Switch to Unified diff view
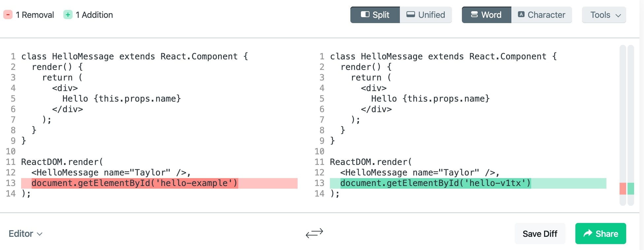 (x=426, y=15)
